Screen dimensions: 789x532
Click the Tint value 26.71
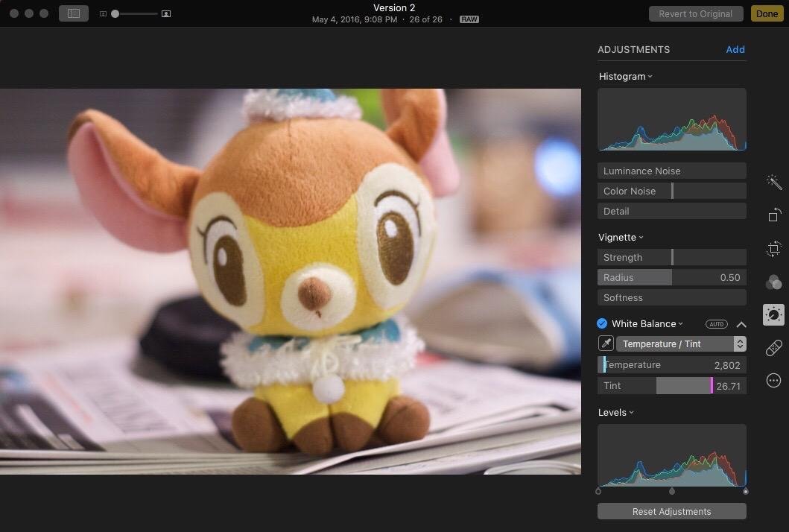728,387
